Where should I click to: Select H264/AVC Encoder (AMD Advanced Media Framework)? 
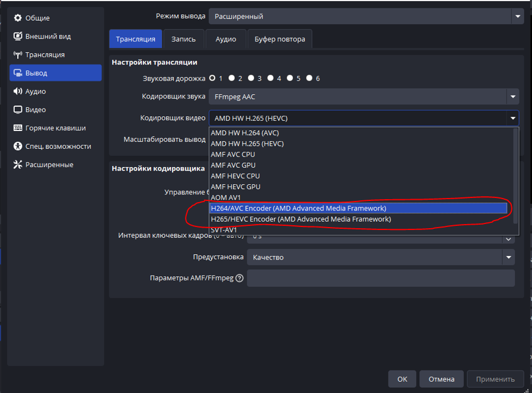tap(359, 208)
